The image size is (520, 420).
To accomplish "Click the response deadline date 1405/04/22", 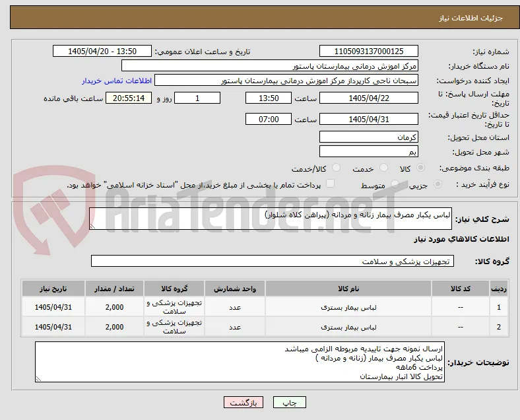I will [368, 98].
